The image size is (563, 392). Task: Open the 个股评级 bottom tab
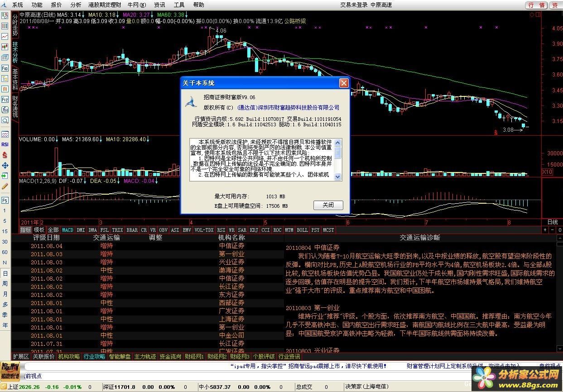tap(265, 357)
